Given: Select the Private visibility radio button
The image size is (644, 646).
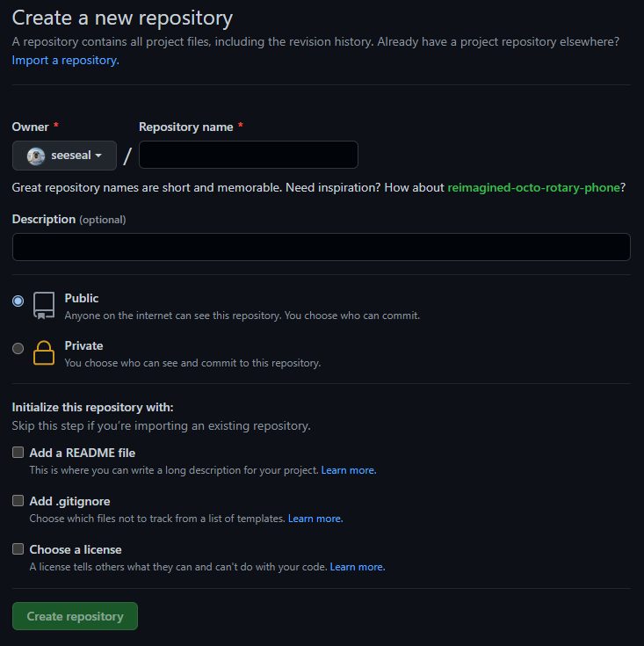Looking at the screenshot, I should 18,349.
